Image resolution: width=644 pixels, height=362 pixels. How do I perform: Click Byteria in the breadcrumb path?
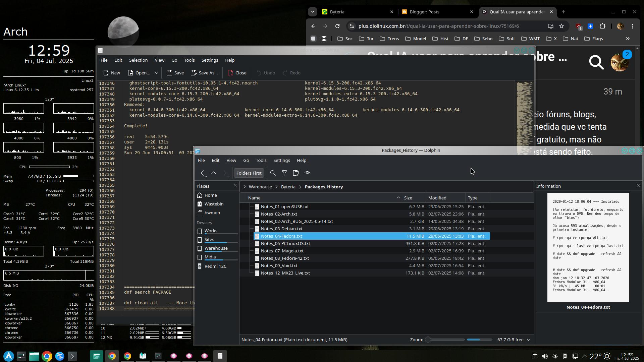(x=288, y=187)
